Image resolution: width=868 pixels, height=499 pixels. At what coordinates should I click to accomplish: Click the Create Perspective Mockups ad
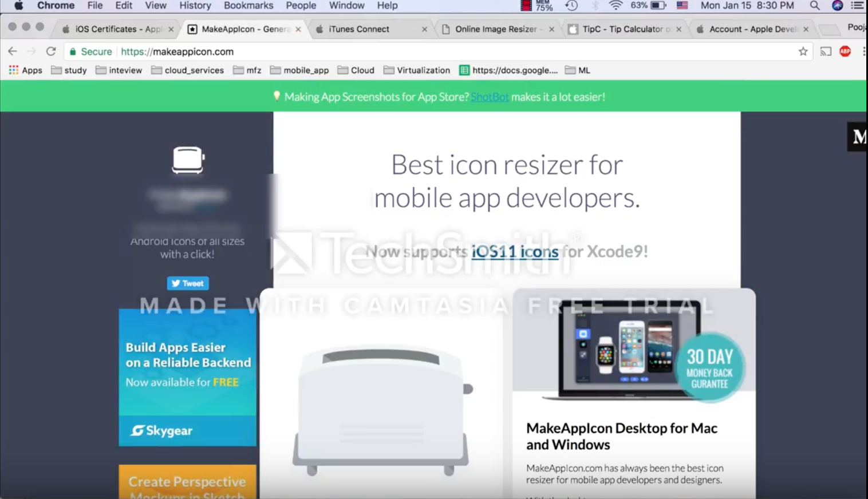tap(187, 482)
